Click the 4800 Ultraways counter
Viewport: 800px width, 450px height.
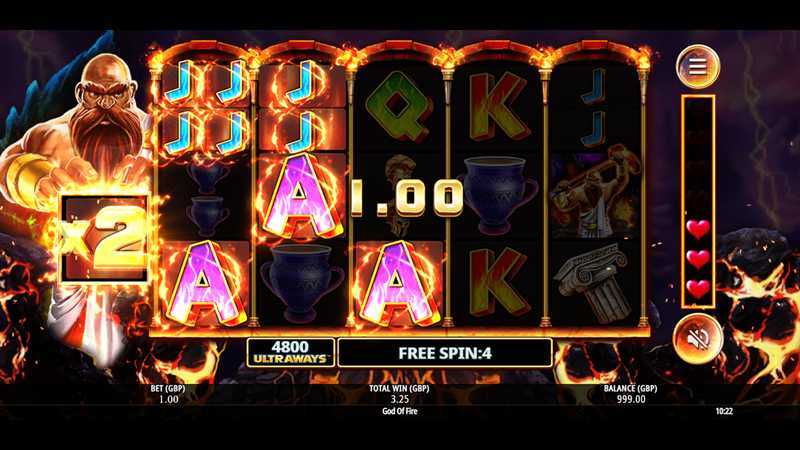coord(290,353)
